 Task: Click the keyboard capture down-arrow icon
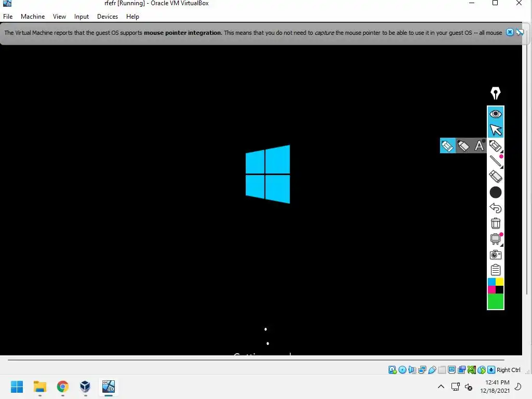pyautogui.click(x=491, y=370)
